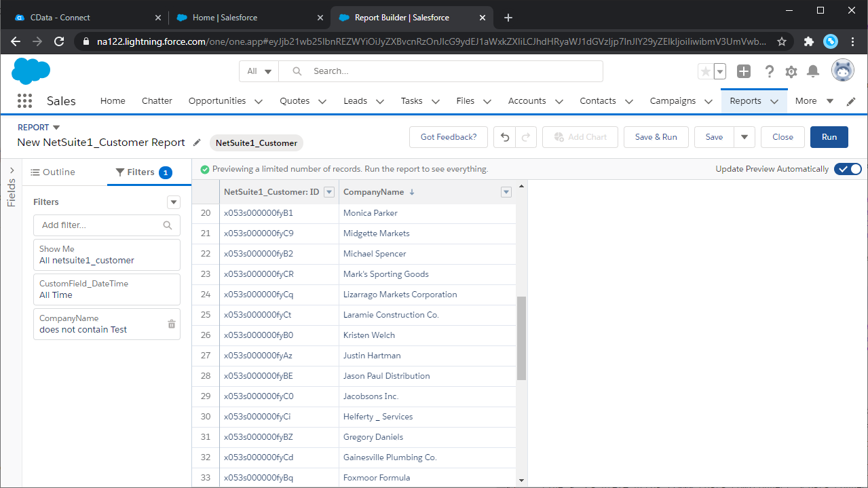Go back in browser history
This screenshot has width=868, height=488.
pyautogui.click(x=16, y=41)
